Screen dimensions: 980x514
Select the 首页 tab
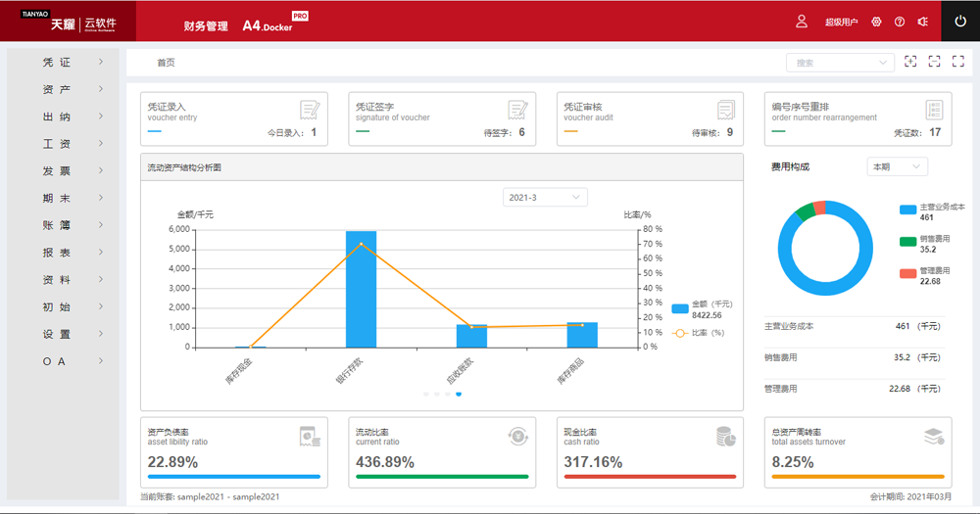click(x=166, y=63)
